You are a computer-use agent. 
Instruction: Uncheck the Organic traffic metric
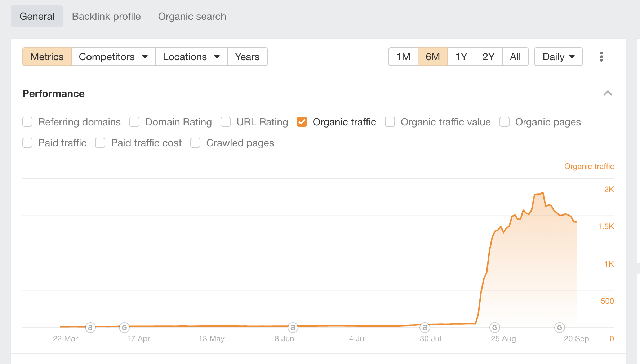[x=302, y=122]
